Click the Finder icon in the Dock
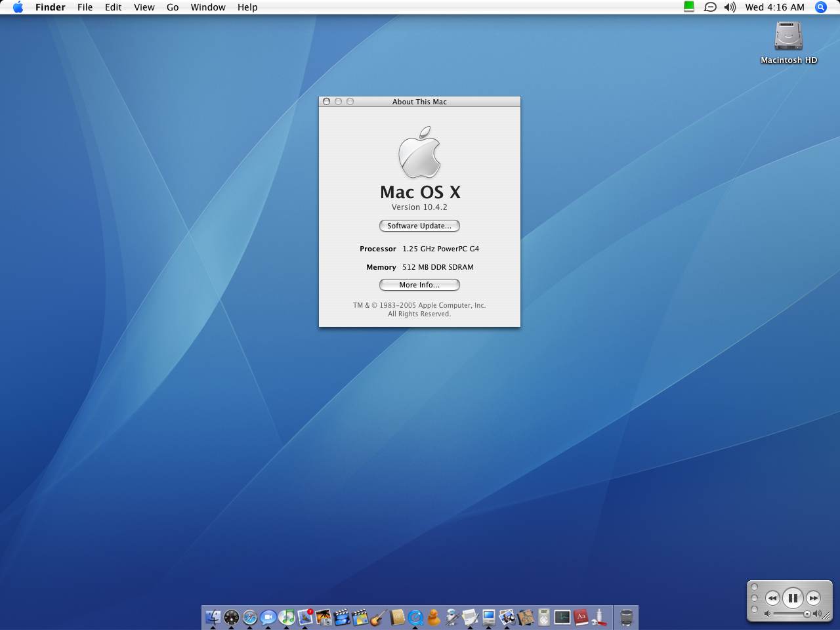The height and width of the screenshot is (630, 840). (213, 617)
